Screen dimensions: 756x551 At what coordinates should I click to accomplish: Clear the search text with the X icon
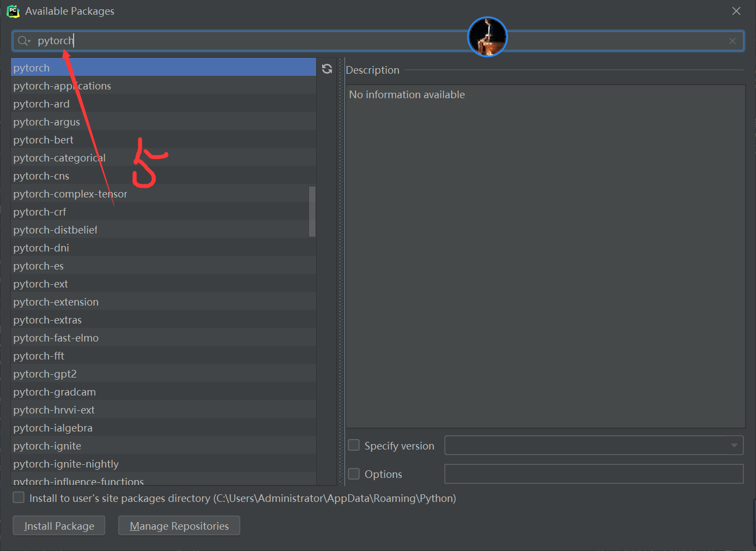click(733, 41)
